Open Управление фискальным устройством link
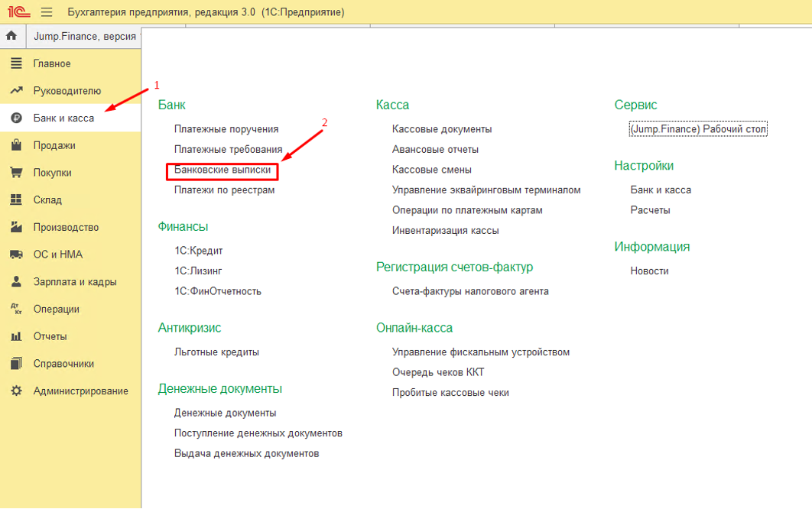Viewport: 812px width, 509px height. (x=480, y=352)
